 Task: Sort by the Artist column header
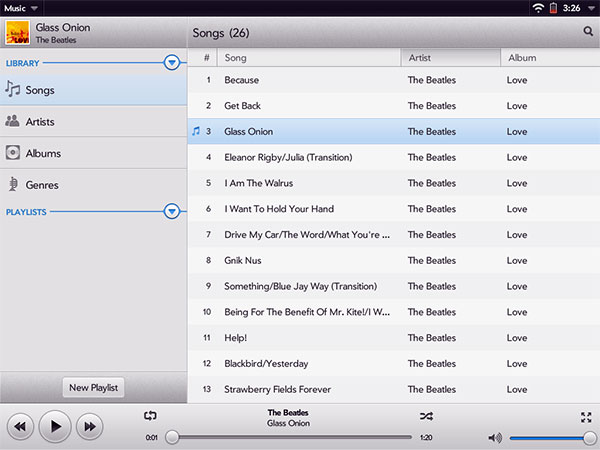[x=450, y=58]
